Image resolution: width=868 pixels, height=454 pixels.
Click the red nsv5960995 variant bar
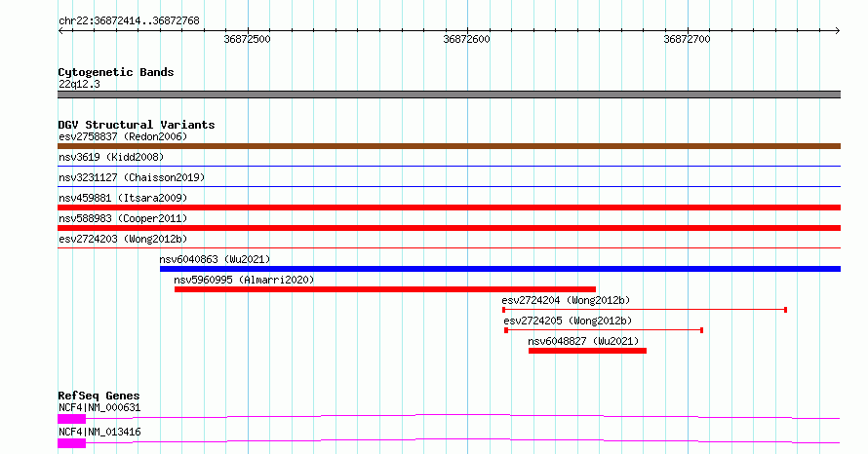[x=385, y=289]
